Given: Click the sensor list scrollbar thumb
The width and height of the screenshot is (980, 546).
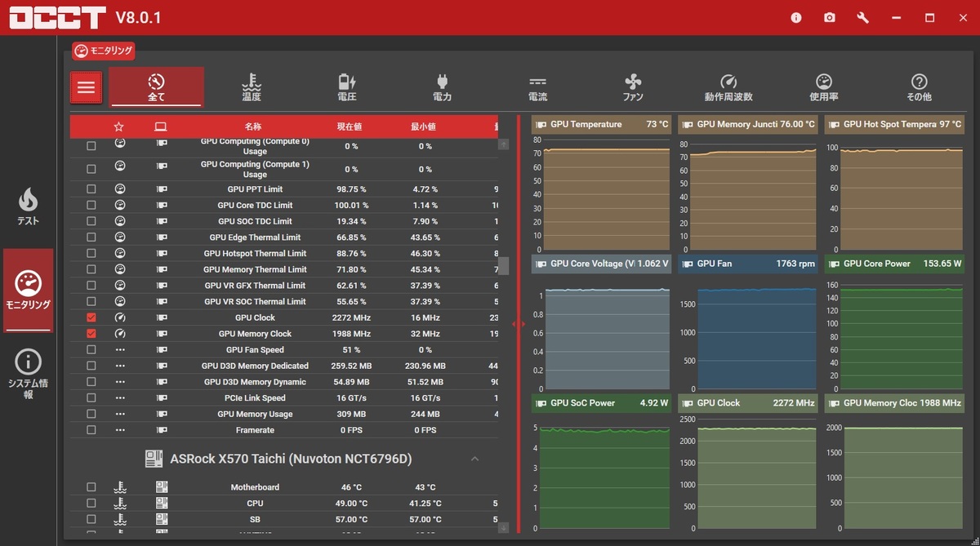Looking at the screenshot, I should pos(504,266).
